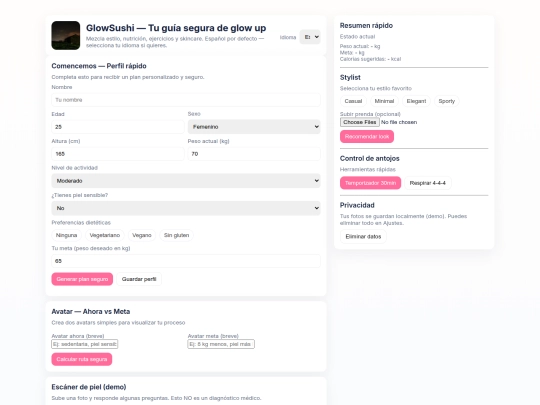Toggle the Vegetariano preference chip
Image resolution: width=540 pixels, height=405 pixels.
105,235
